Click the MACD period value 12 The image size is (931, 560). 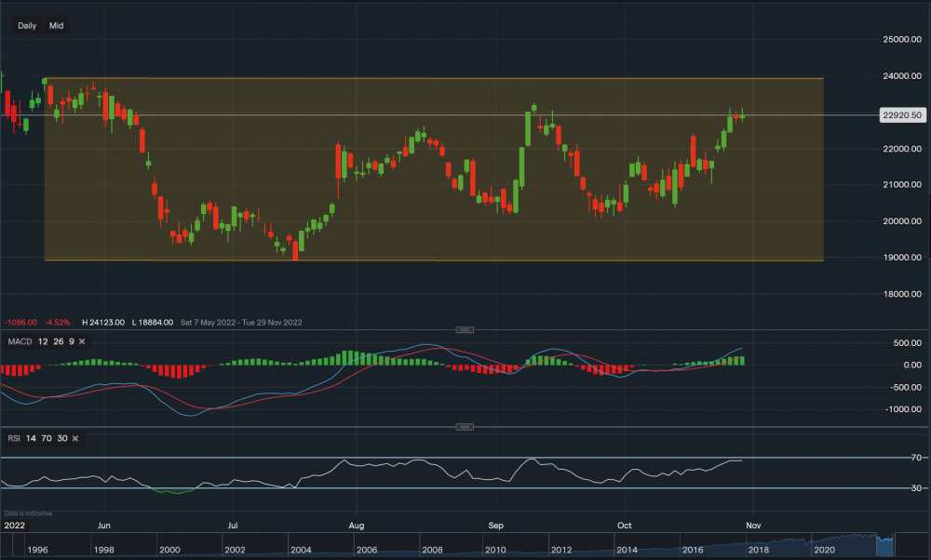[x=43, y=342]
